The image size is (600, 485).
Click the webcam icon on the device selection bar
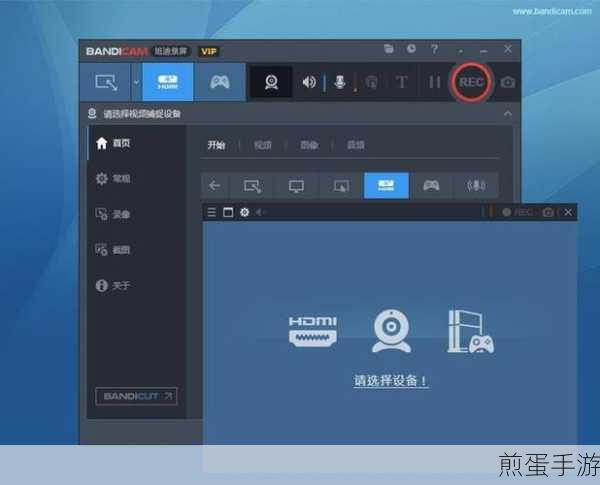pos(92,113)
